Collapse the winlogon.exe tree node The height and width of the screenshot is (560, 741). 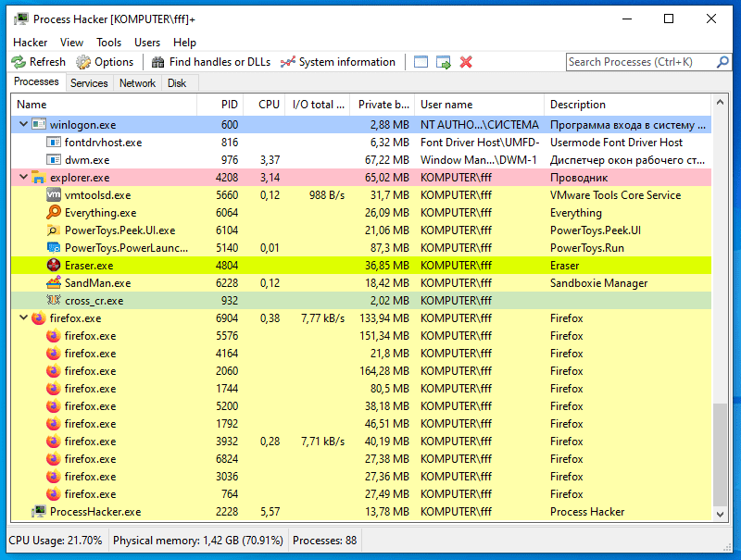tap(23, 124)
